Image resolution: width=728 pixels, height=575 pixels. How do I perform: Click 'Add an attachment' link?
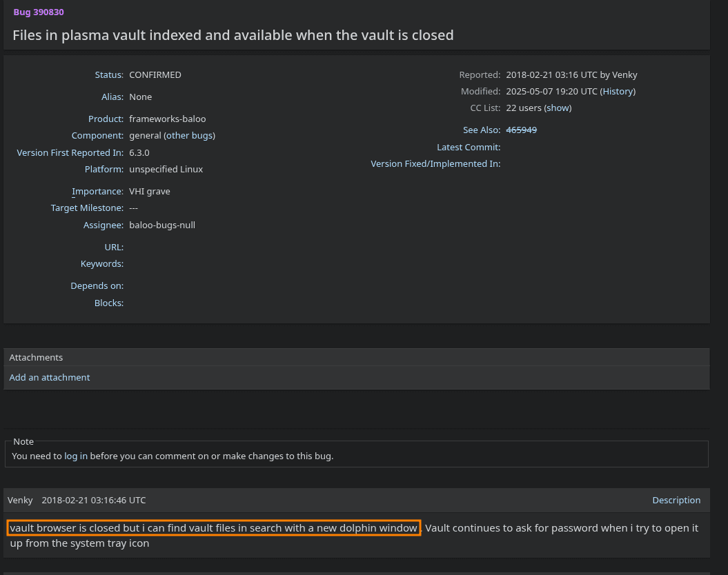click(50, 378)
